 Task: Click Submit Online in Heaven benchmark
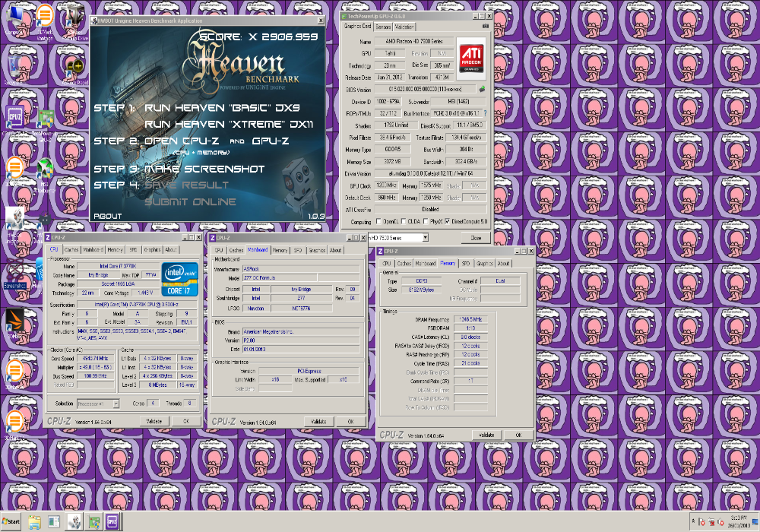pos(190,201)
